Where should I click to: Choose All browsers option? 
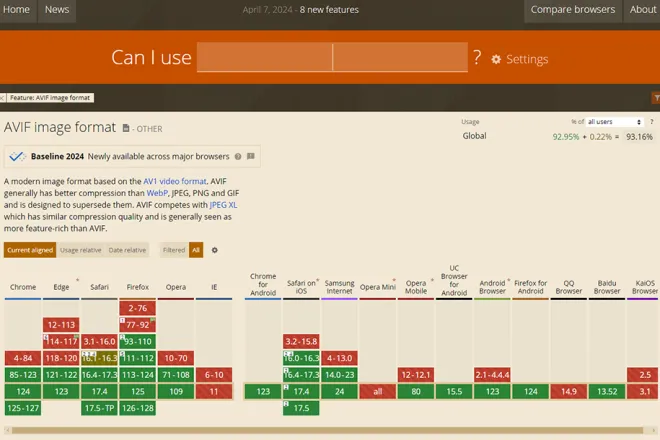click(196, 250)
